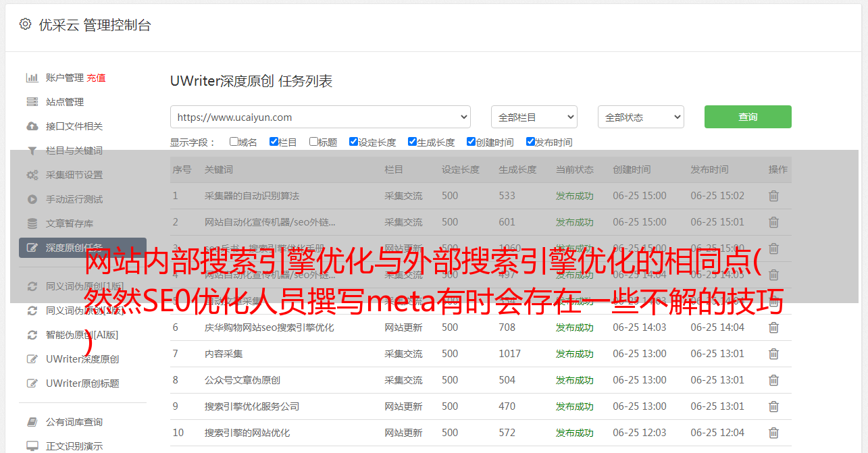
Task: Delete the 庆华购物网站seo搜索引擎优化 task via trash icon
Action: (x=773, y=327)
